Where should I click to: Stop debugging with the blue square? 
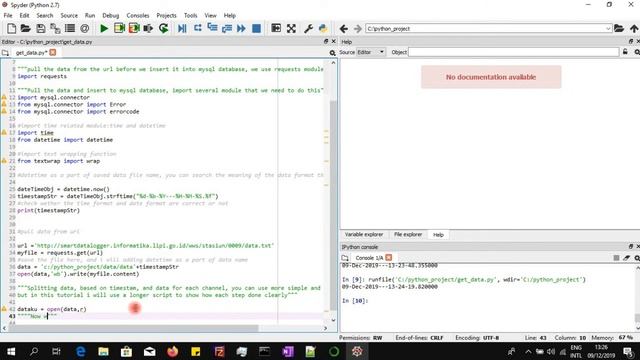[256, 28]
